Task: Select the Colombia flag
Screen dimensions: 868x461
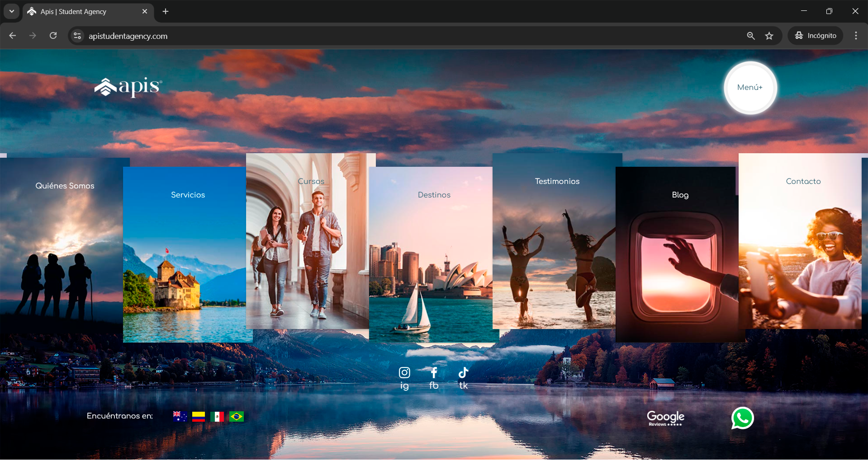Action: coord(199,416)
